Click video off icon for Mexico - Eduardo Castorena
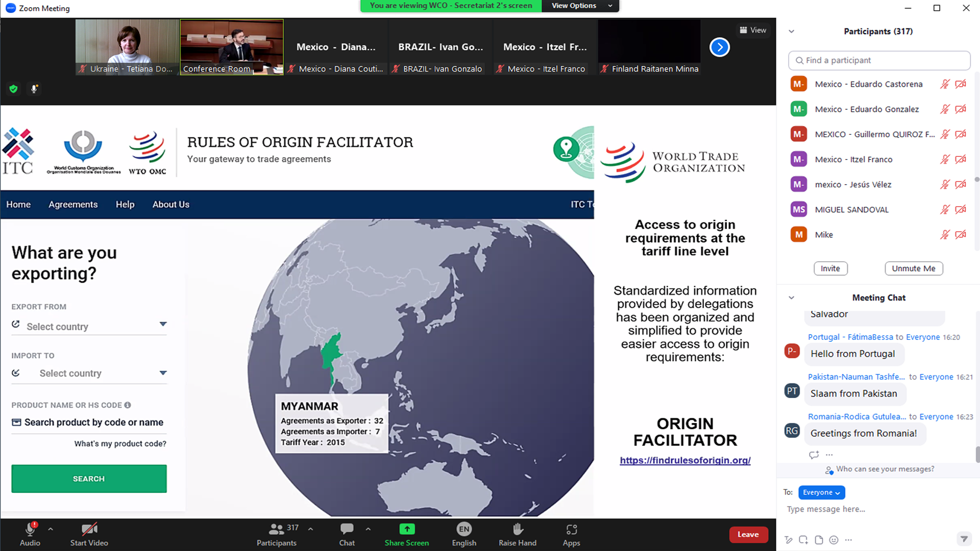Screen dimensions: 980x551 tap(961, 84)
